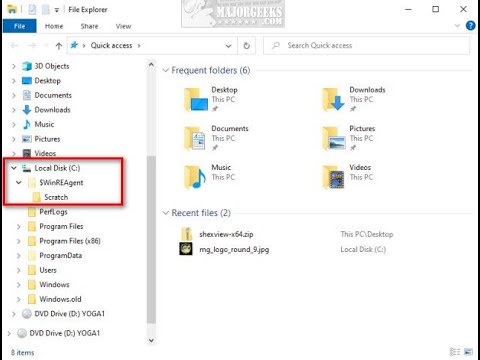Expand the ribbon with the chevron
This screenshot has width=480, height=360.
[457, 25]
